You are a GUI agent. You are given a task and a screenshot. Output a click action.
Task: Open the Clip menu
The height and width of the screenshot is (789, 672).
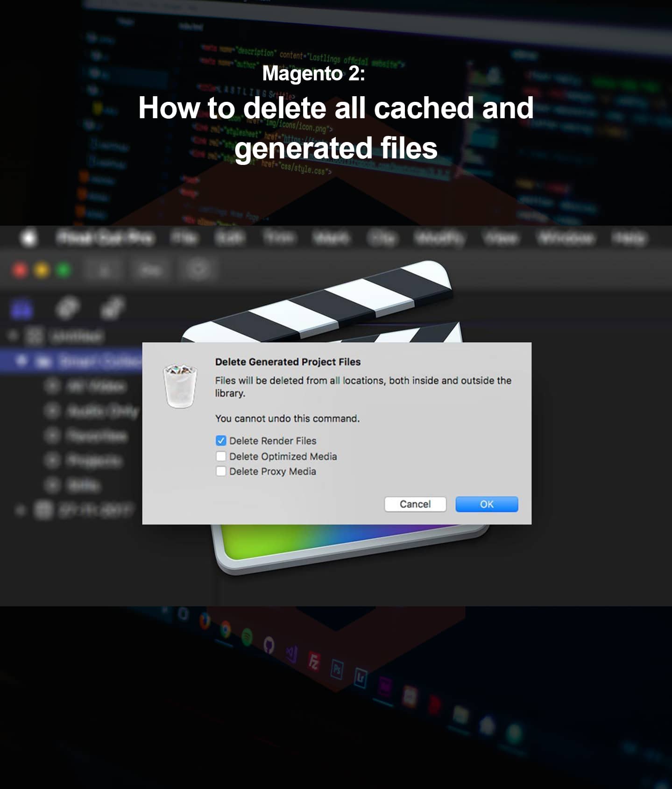(382, 238)
